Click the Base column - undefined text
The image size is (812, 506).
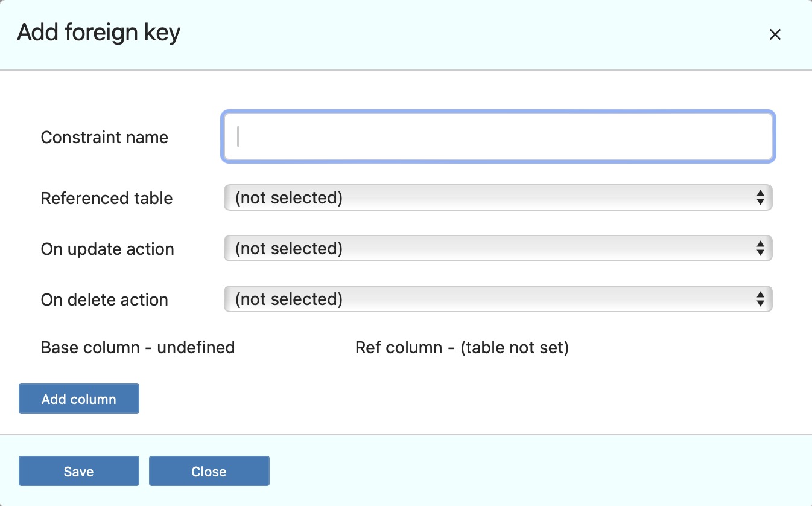(x=138, y=348)
